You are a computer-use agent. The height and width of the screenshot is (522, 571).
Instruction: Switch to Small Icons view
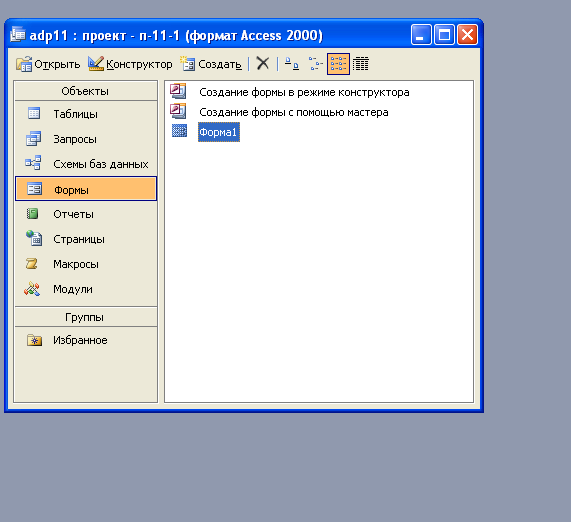click(315, 64)
